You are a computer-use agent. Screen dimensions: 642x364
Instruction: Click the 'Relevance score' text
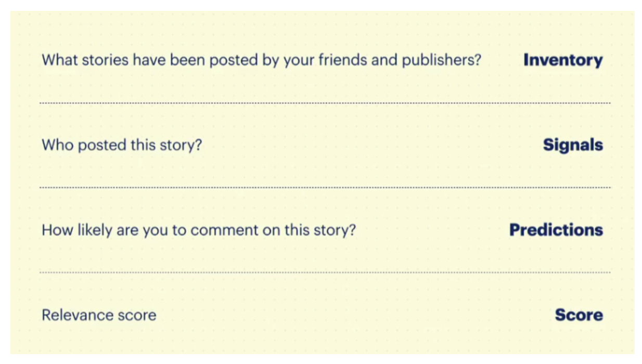click(99, 315)
